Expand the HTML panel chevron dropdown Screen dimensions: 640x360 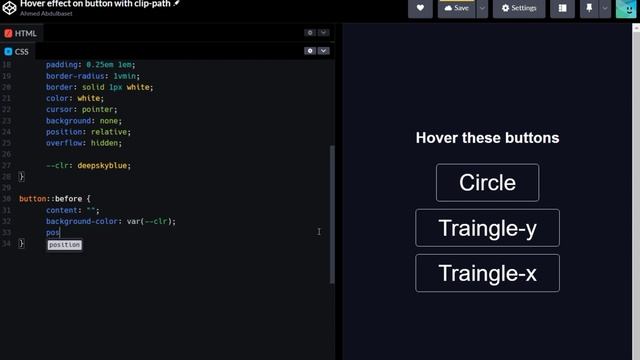(x=323, y=33)
